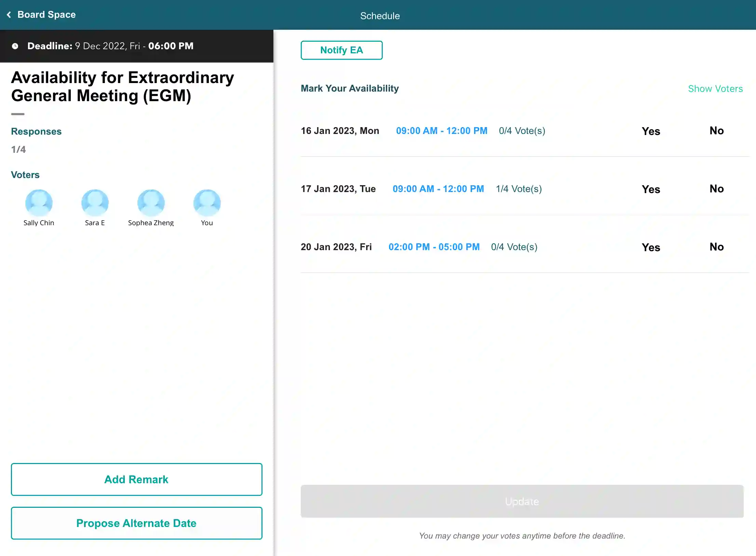
Task: Click the 0/4 Vote(s) count on 20 Jan
Action: (514, 247)
